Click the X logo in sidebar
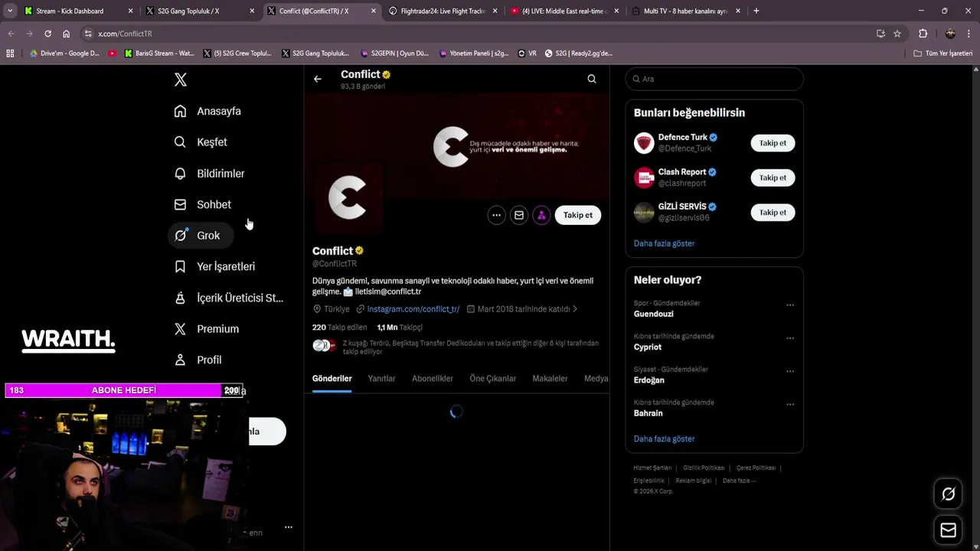Screen dimensions: 980x551 click(180, 80)
